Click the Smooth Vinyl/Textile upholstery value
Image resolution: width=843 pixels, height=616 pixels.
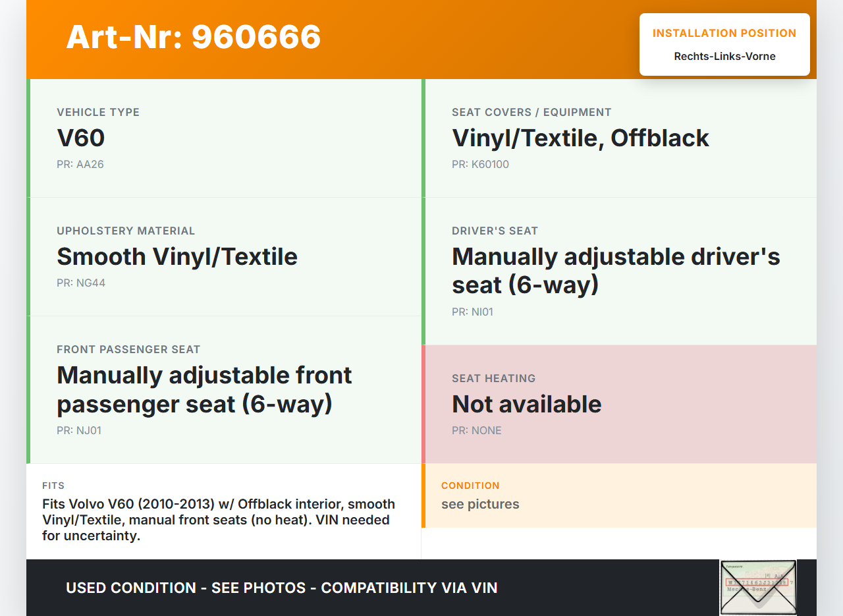click(177, 257)
